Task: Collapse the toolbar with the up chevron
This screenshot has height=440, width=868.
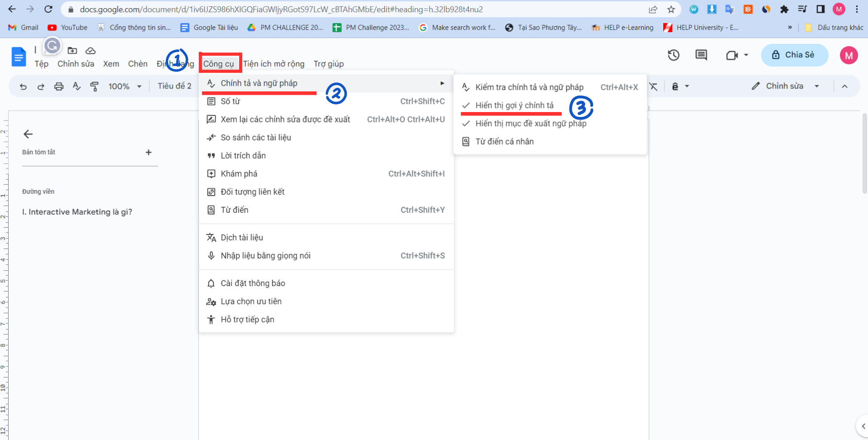Action: tap(844, 86)
